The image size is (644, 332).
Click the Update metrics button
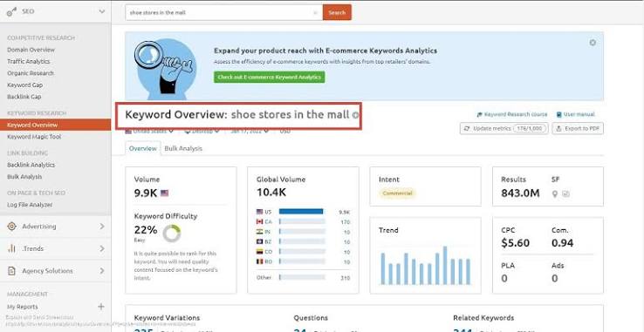tap(504, 128)
